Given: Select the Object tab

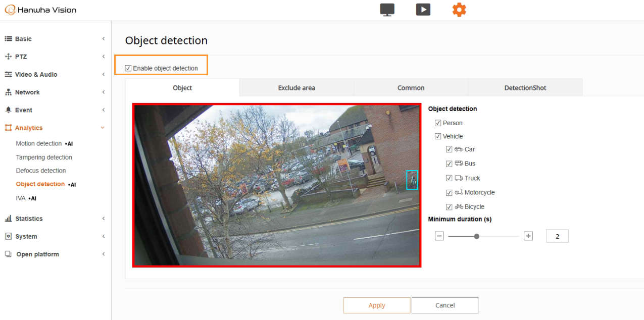Looking at the screenshot, I should point(182,87).
